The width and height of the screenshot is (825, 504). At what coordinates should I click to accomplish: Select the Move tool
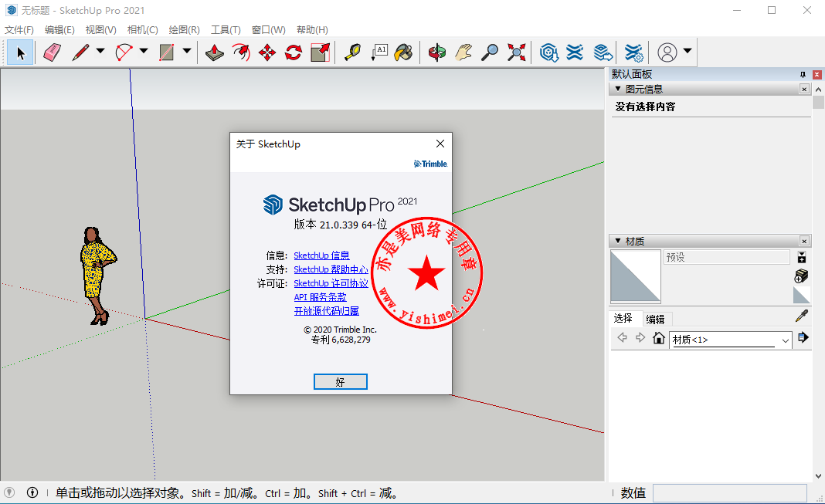coord(267,52)
